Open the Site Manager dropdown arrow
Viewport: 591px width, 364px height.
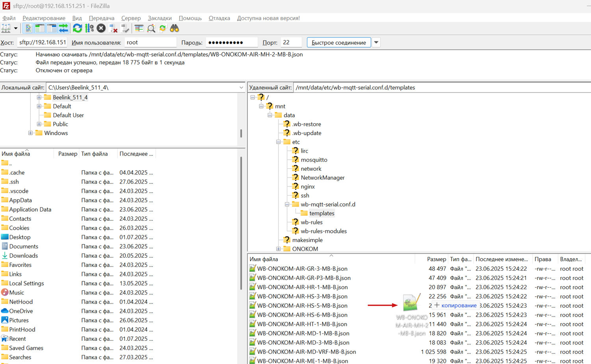(16, 28)
